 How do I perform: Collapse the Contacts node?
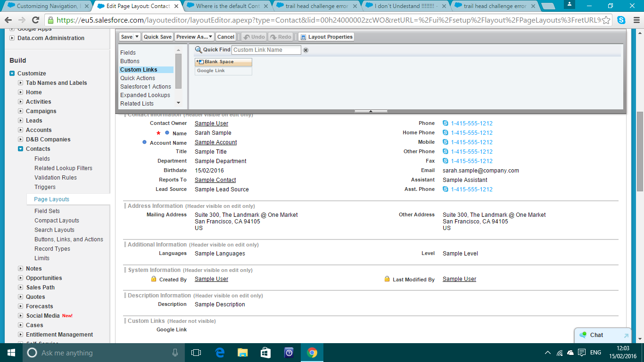click(x=20, y=149)
